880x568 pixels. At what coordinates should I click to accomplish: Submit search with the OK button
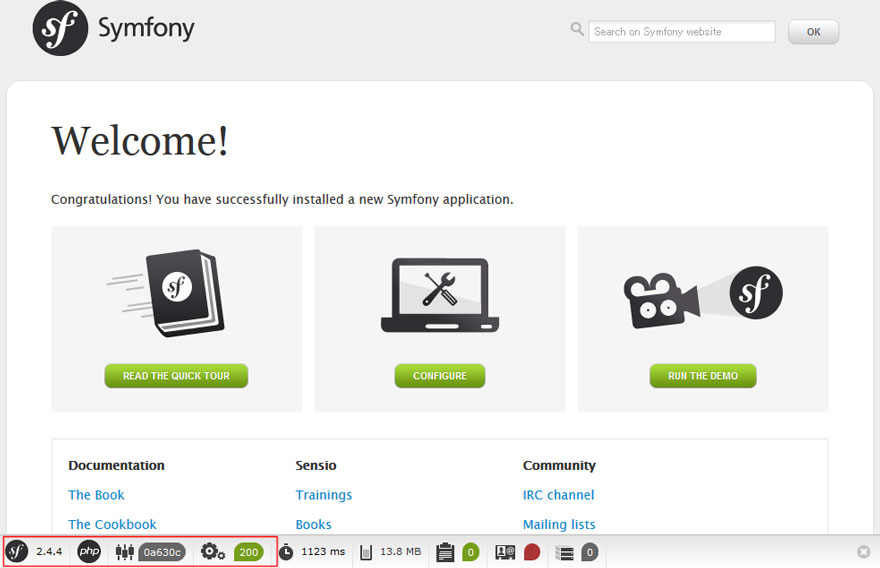pyautogui.click(x=813, y=31)
